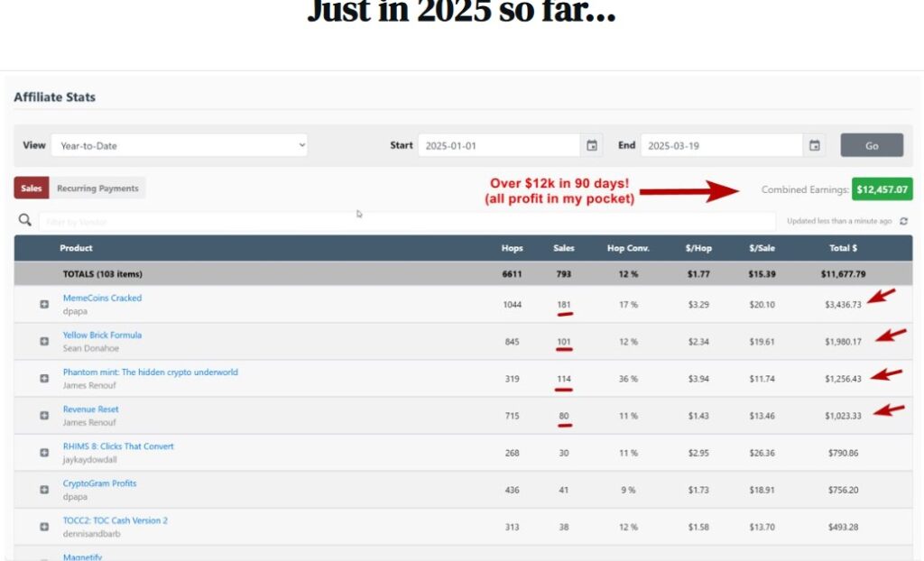Image resolution: width=924 pixels, height=561 pixels.
Task: Click the Start date input field
Action: click(499, 145)
